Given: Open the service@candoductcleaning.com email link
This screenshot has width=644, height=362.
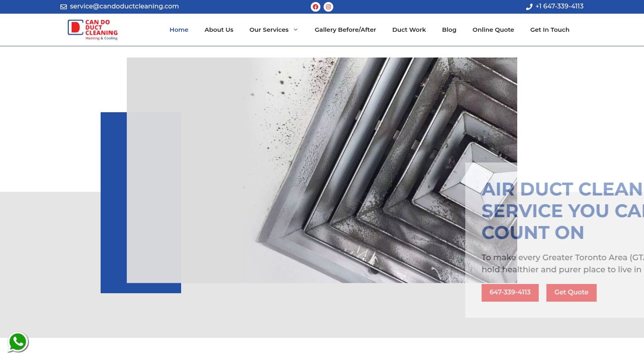Looking at the screenshot, I should pyautogui.click(x=124, y=6).
